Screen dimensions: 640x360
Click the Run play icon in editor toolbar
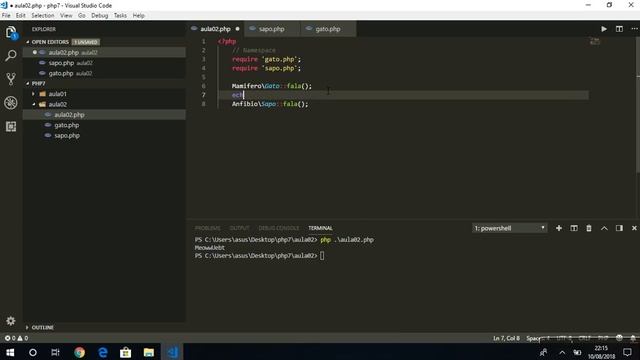(604, 29)
